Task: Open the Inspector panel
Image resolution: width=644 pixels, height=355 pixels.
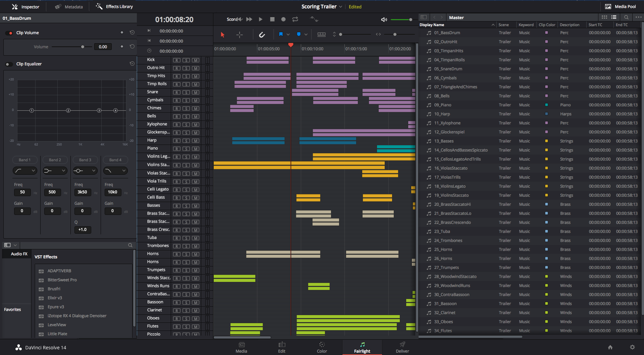Action: click(25, 7)
